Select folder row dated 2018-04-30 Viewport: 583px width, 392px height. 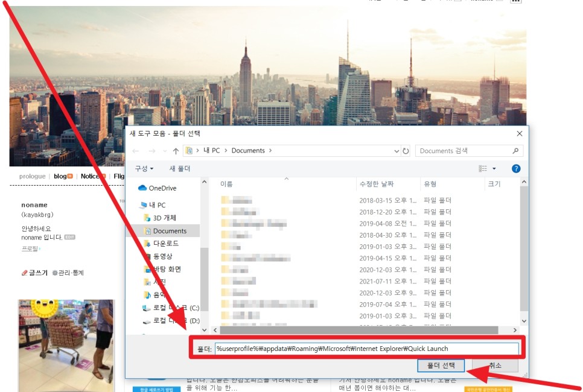(336, 235)
